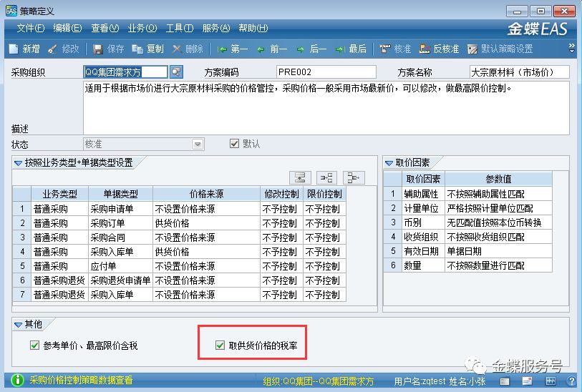Select 不按照数量进行匹配 parameter value
This screenshot has height=392, width=582.
498,265
